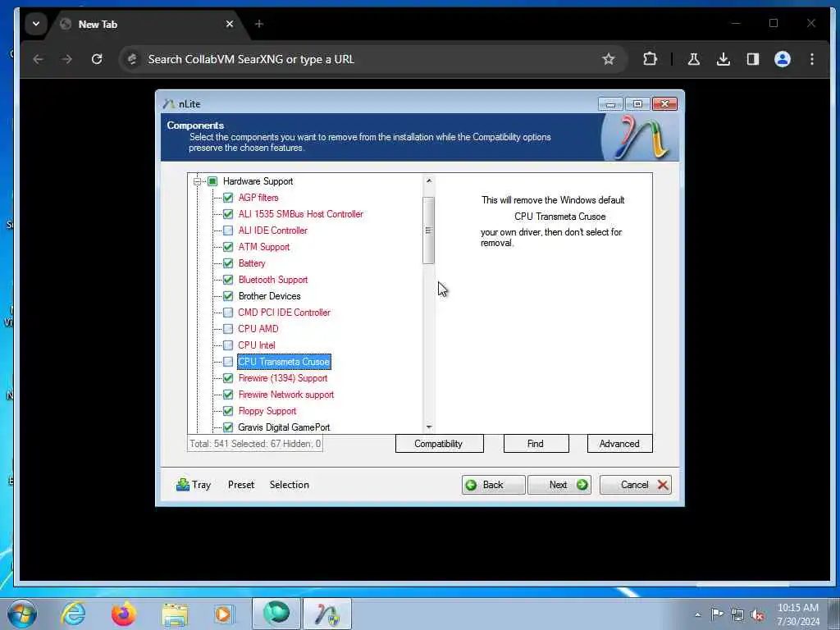840x630 pixels.
Task: Go Back to the previous nLite step
Action: 493,485
